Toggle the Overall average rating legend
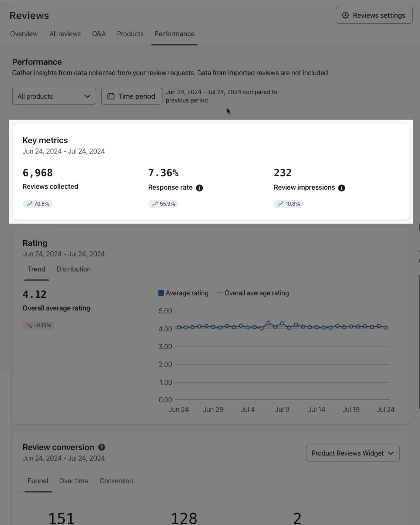The width and height of the screenshot is (420, 525). click(253, 293)
